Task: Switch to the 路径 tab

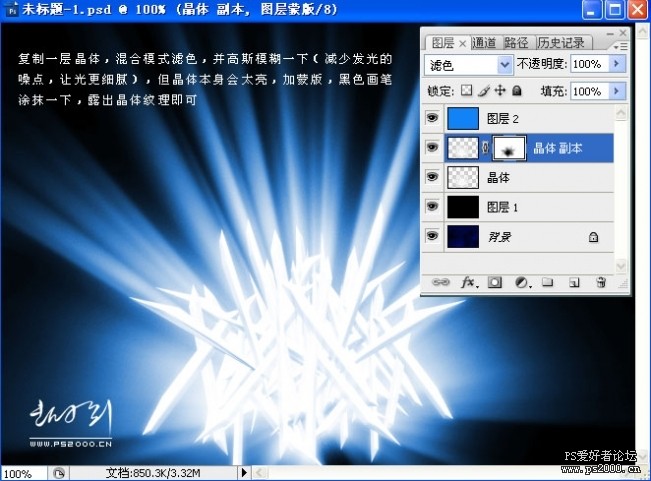Action: tap(516, 43)
